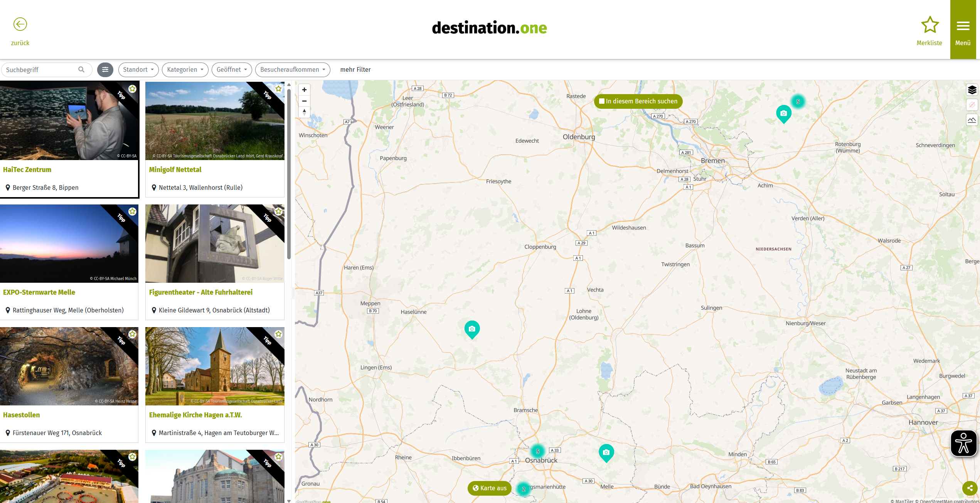Open the Merkliste star icon
This screenshot has width=980, height=503.
929,25
